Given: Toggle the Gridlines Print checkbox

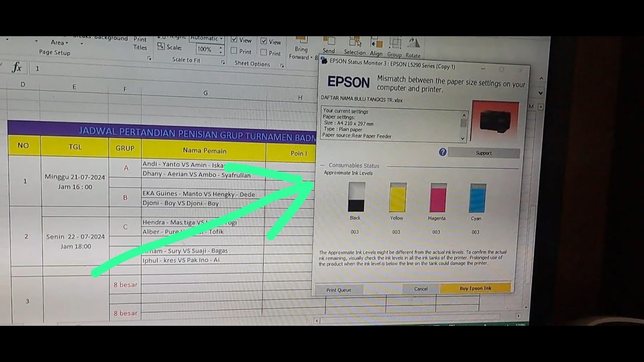Looking at the screenshot, I should 234,51.
